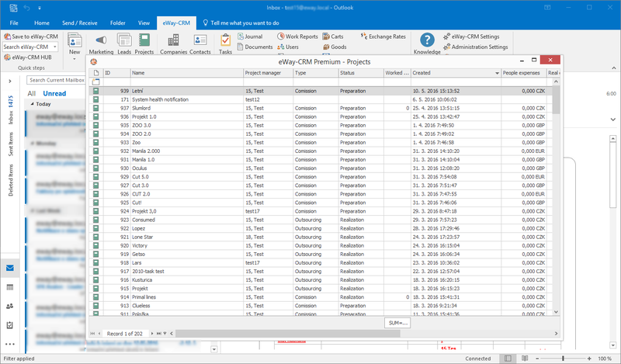Click the zoom out minus button
Viewport: 621px width, 364px height.
(x=537, y=359)
